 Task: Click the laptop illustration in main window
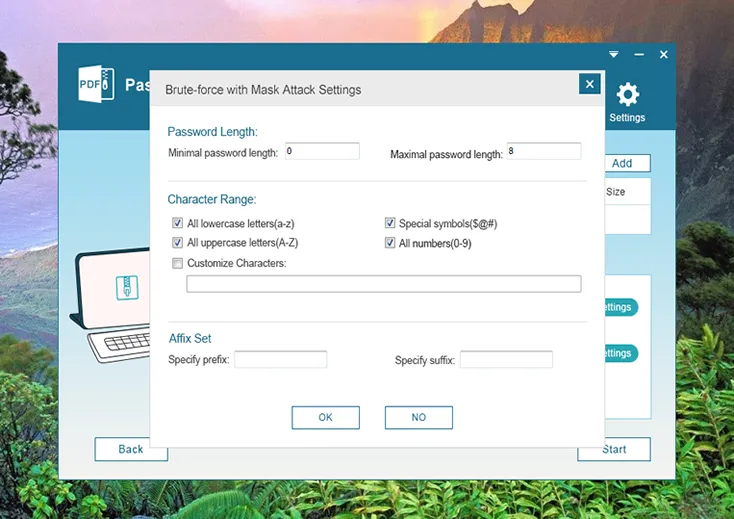[x=110, y=304]
